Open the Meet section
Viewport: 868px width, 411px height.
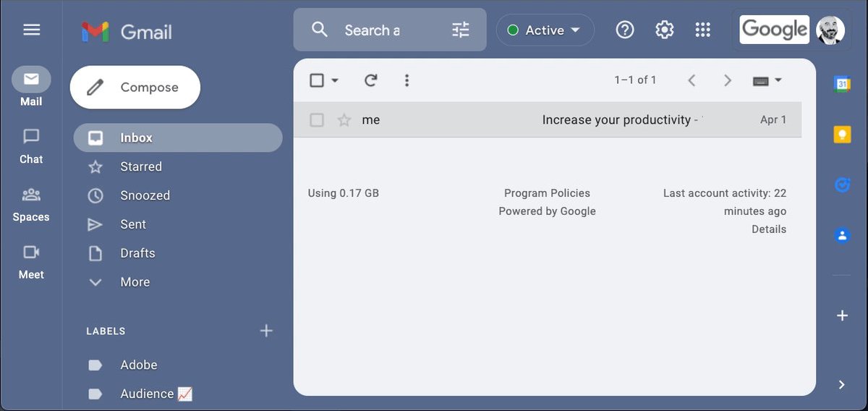(31, 261)
